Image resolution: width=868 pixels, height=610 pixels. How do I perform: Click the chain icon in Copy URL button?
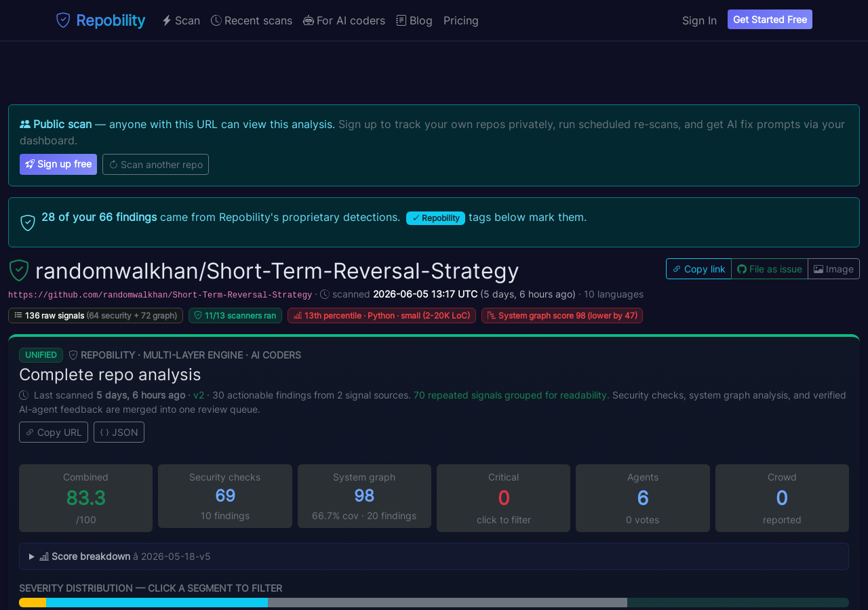point(30,432)
